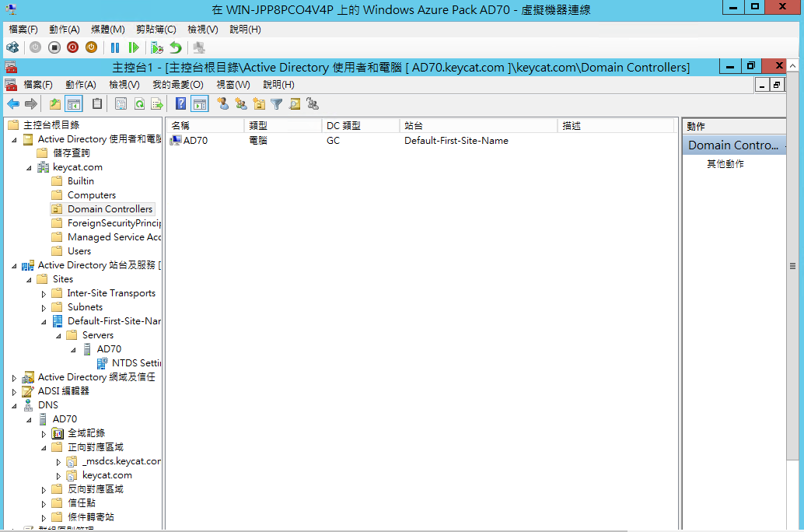Collapse Active Directory 使用者和電腦 node
The height and width of the screenshot is (532, 804).
click(14, 139)
